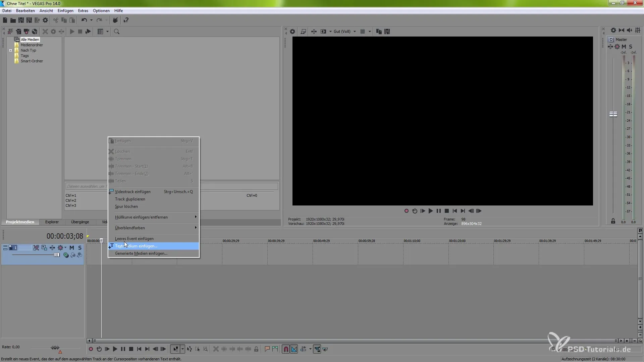Screen dimensions: 644x362
Task: Click the selection edit tool icon
Action: point(198,349)
